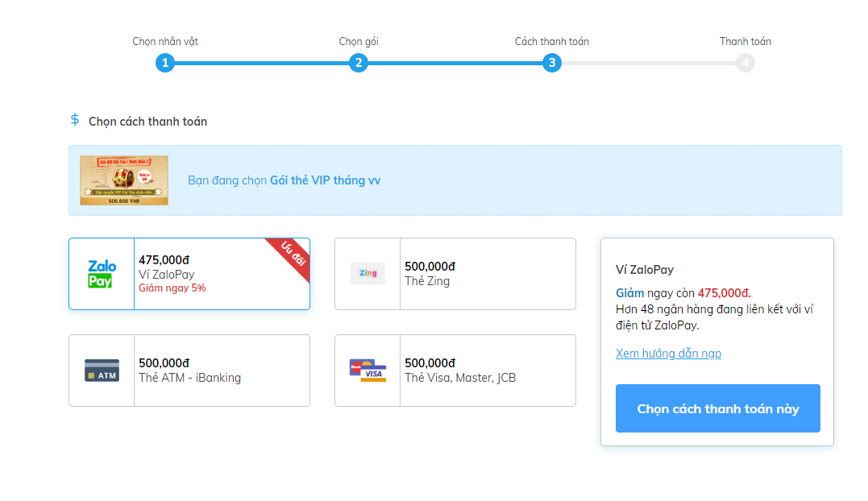Click the Visa Mastercard logo icon
868x501 pixels.
tap(368, 371)
